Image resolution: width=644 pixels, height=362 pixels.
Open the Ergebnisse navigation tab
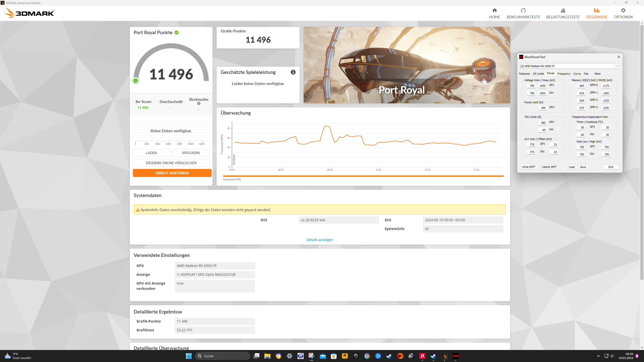tap(596, 13)
